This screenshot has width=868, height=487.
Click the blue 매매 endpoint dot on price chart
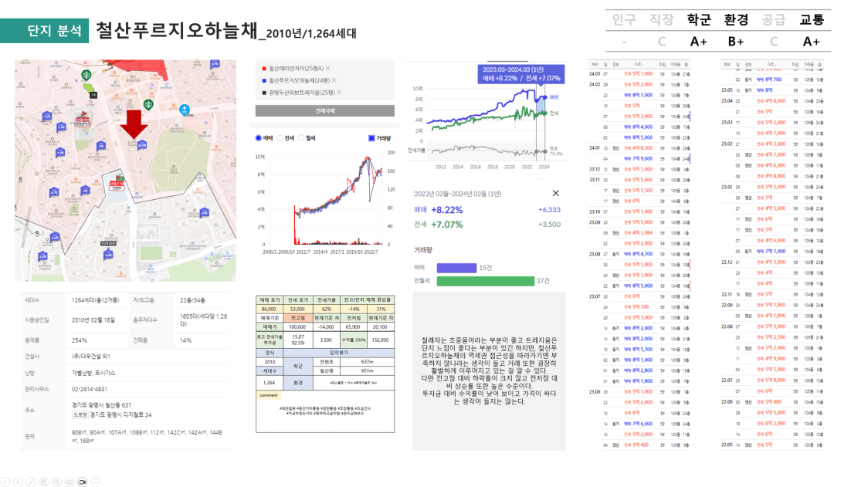coord(545,97)
